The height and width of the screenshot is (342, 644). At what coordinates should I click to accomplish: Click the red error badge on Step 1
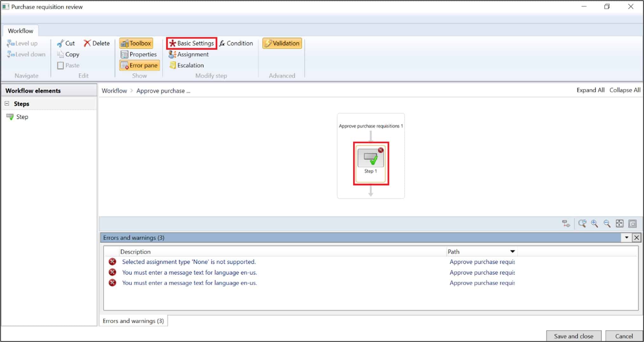[381, 150]
